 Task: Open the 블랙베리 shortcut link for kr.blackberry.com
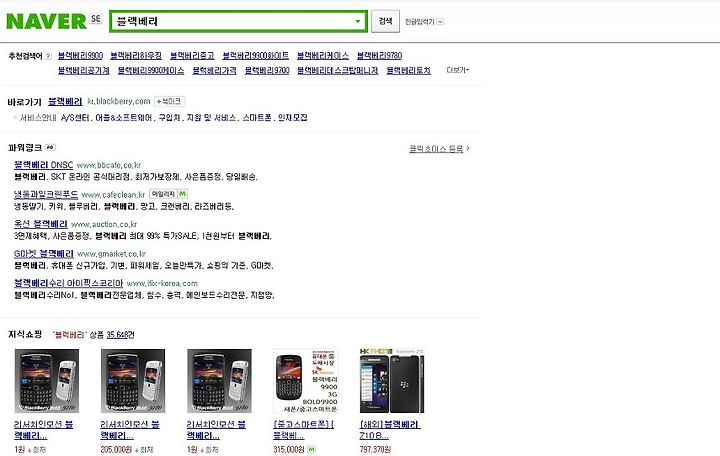coord(65,101)
